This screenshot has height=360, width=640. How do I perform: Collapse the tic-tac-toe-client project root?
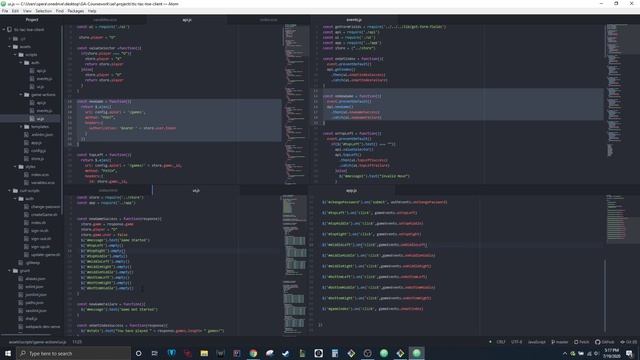click(4, 30)
